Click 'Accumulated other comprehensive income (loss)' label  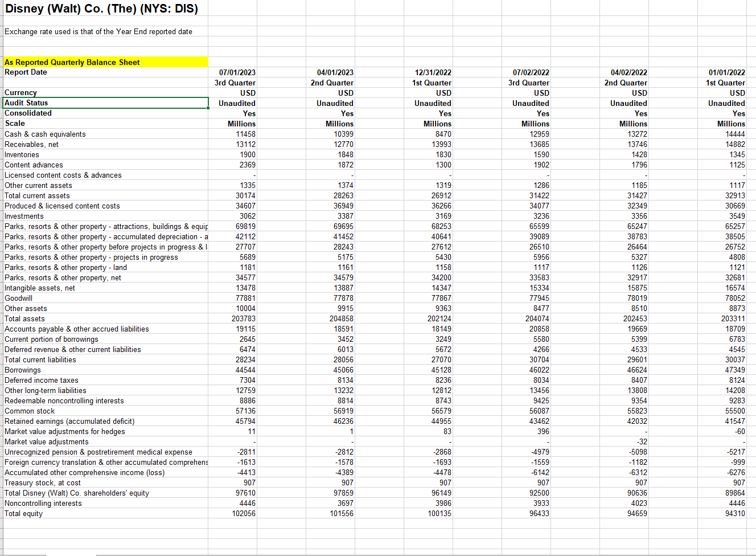click(84, 472)
